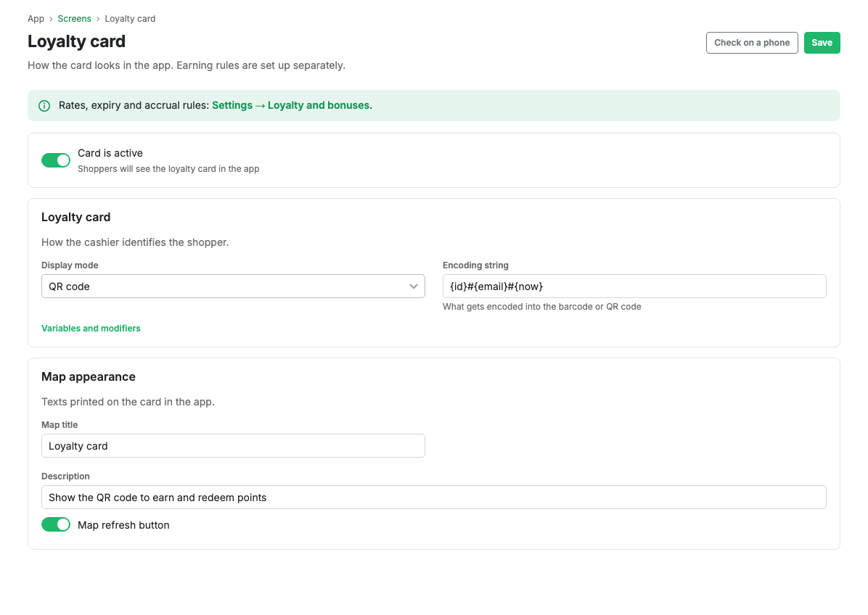Click the Card is active label text
This screenshot has width=868, height=615.
point(110,153)
